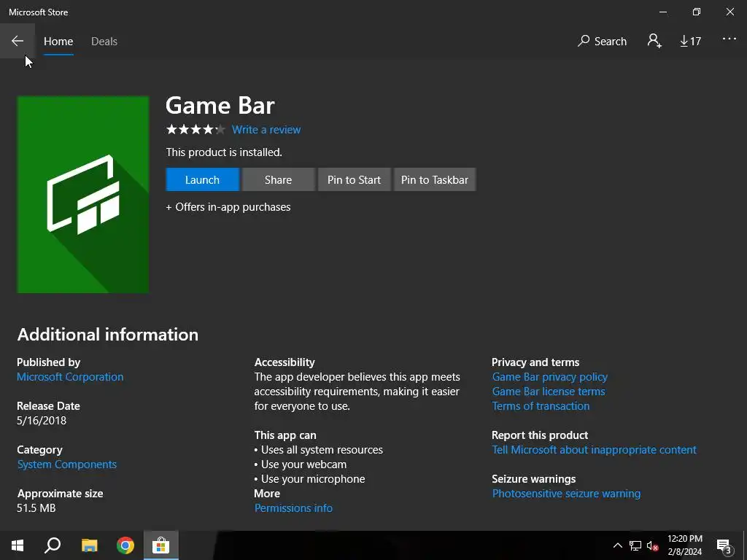Image resolution: width=747 pixels, height=560 pixels.
Task: Switch to the Home tab
Action: pyautogui.click(x=58, y=42)
